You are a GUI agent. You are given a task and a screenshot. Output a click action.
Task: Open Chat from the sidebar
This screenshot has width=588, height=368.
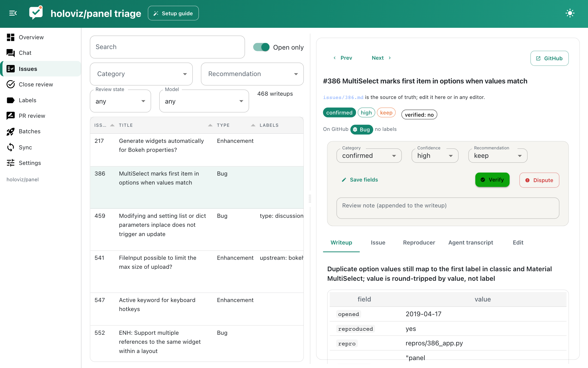41,53
